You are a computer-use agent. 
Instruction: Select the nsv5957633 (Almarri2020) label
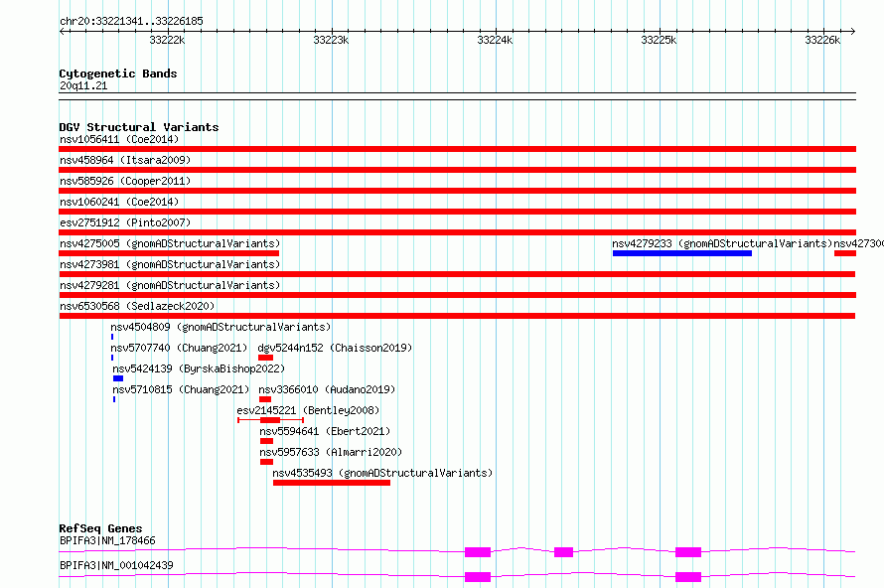pos(331,452)
